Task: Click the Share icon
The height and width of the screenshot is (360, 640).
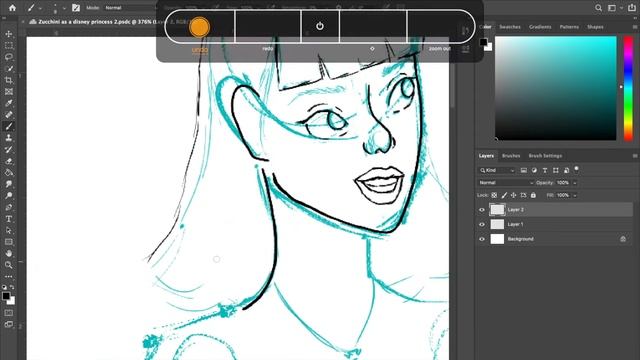Action: (x=631, y=8)
